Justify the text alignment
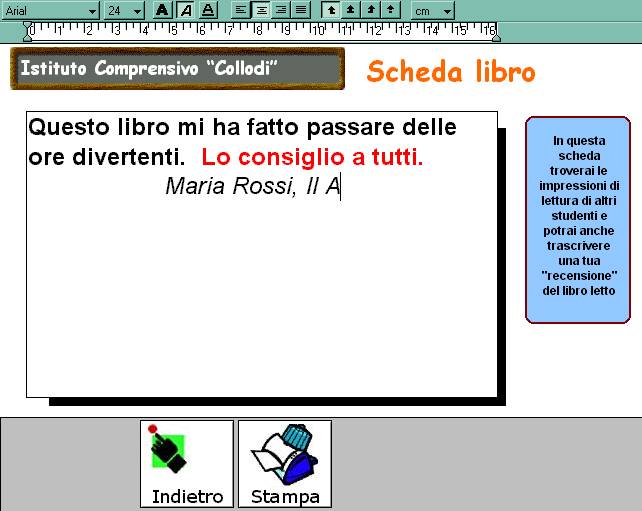 [x=301, y=10]
